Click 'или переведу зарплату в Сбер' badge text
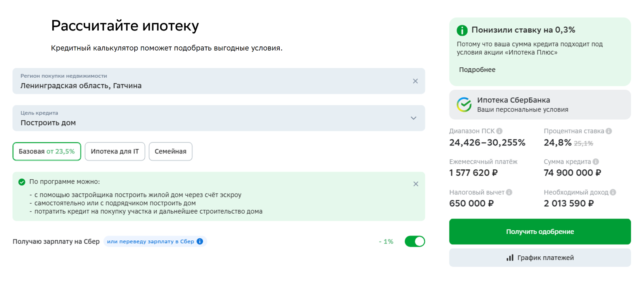Viewport: 644px width, 293px height. pyautogui.click(x=151, y=241)
